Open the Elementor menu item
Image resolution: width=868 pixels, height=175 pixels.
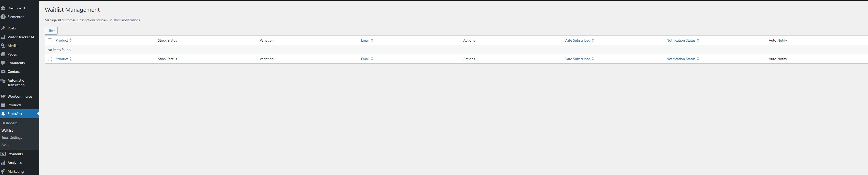tap(20, 17)
